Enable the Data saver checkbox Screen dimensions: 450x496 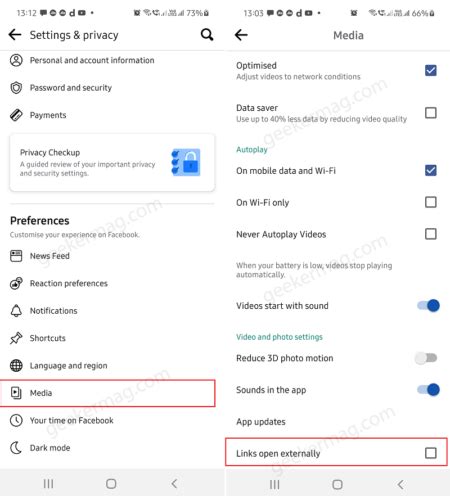click(431, 113)
